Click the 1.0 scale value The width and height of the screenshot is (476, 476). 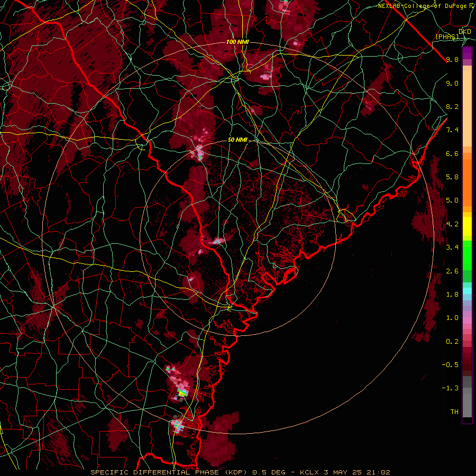pyautogui.click(x=452, y=318)
